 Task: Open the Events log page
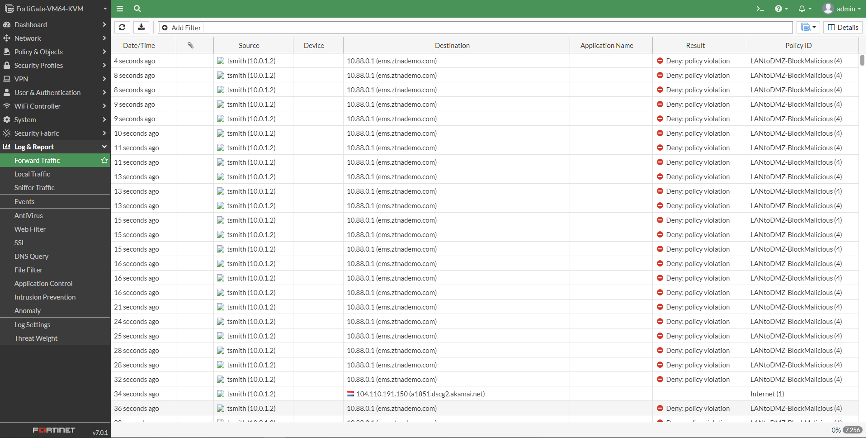(55, 201)
